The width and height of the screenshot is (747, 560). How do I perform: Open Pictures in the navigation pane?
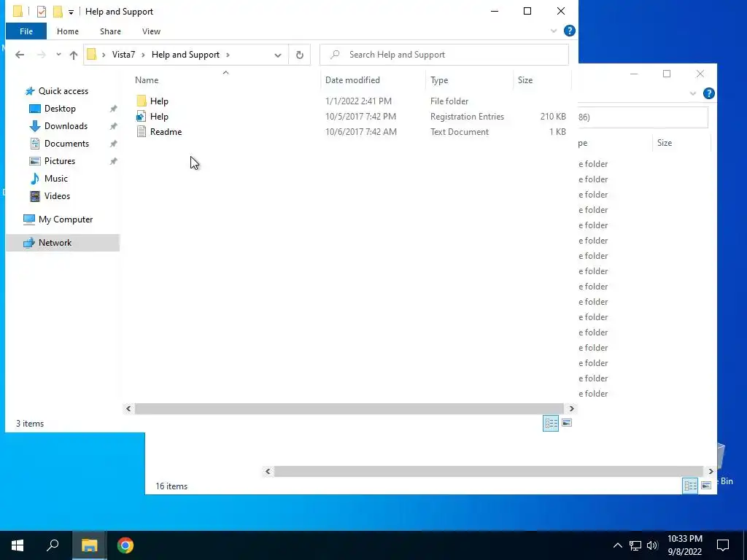[60, 161]
